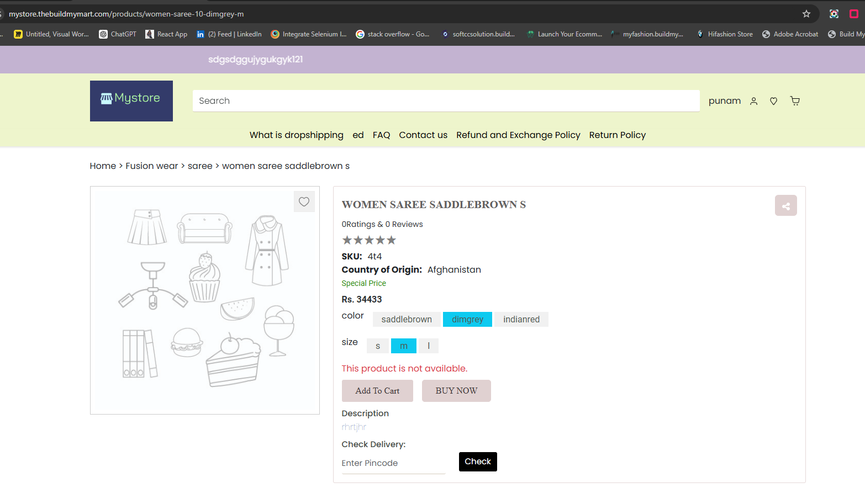Image resolution: width=865 pixels, height=504 pixels.
Task: Click 'This product is not available.' message
Action: 404,369
